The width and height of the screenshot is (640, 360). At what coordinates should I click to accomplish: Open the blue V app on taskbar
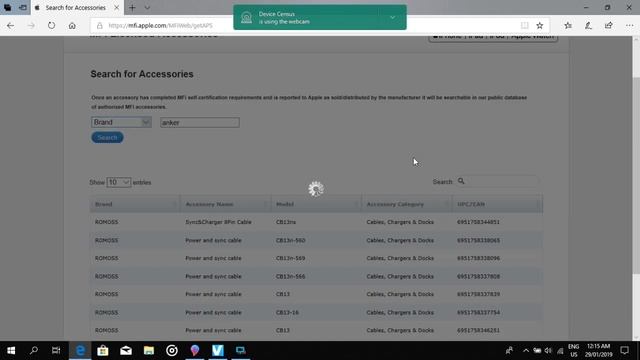tap(218, 350)
